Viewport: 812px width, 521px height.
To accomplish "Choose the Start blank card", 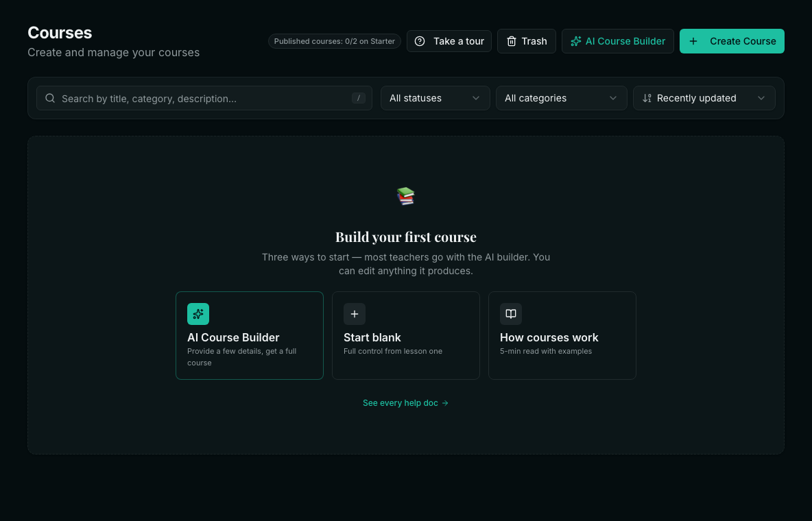I will point(406,336).
